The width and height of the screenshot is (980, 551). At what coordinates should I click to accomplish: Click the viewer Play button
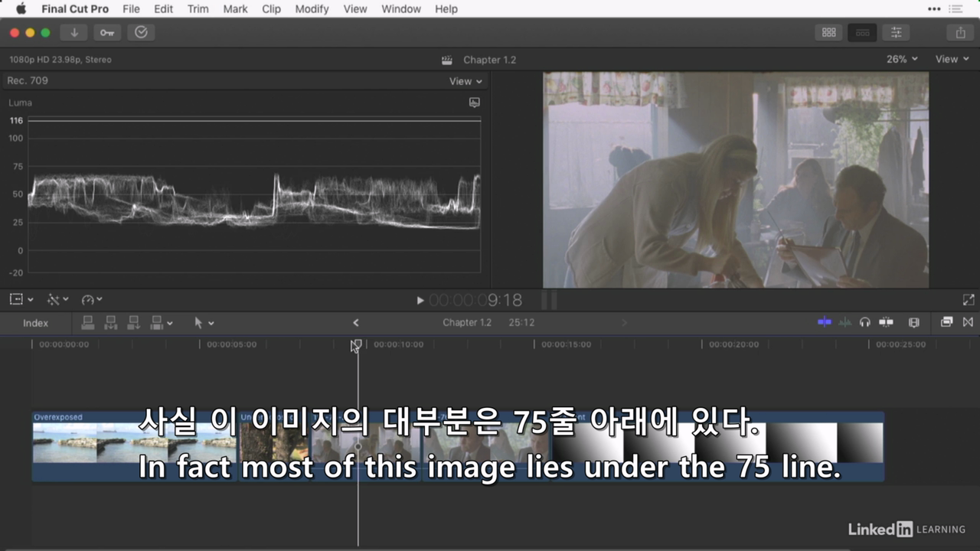click(x=420, y=301)
